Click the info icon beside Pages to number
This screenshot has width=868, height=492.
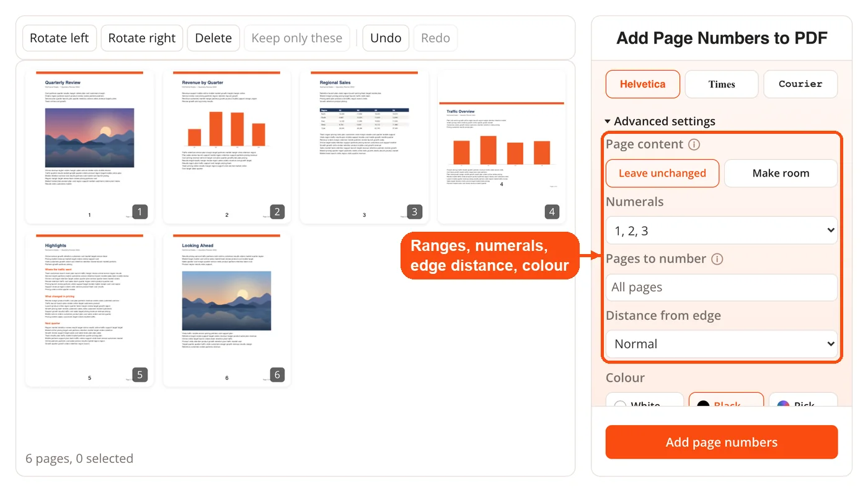click(x=717, y=259)
